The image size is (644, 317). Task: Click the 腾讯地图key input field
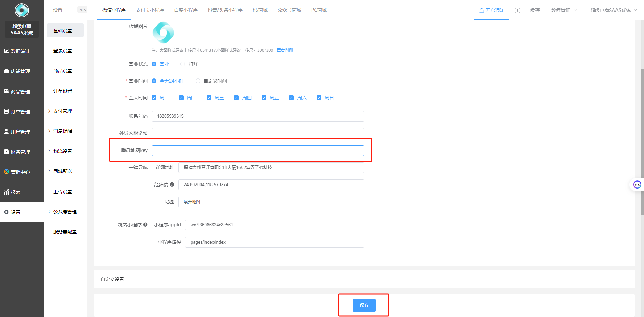pyautogui.click(x=258, y=151)
